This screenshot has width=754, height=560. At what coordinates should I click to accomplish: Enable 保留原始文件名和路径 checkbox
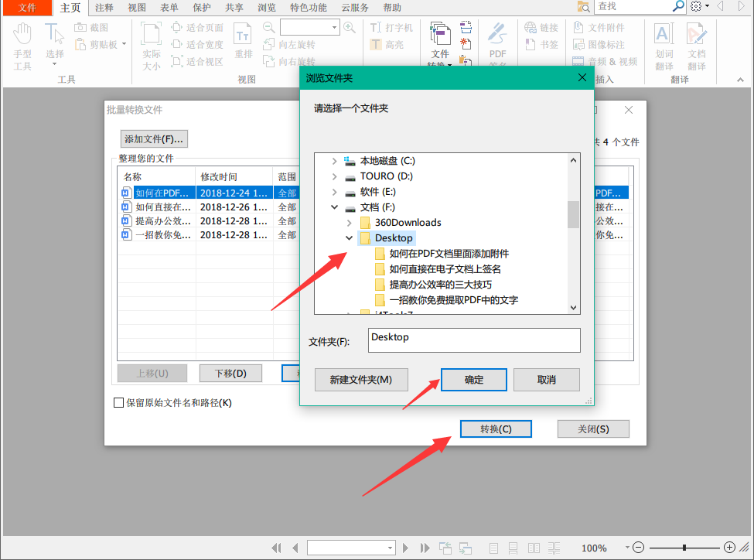point(119,402)
